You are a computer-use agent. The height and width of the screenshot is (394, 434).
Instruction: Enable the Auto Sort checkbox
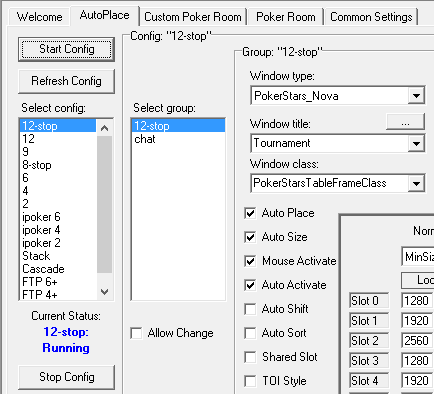click(x=250, y=333)
